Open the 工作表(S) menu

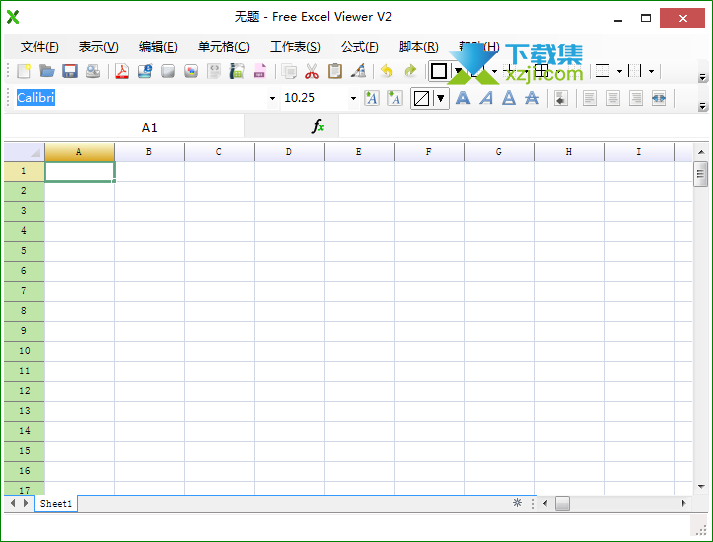tap(295, 46)
